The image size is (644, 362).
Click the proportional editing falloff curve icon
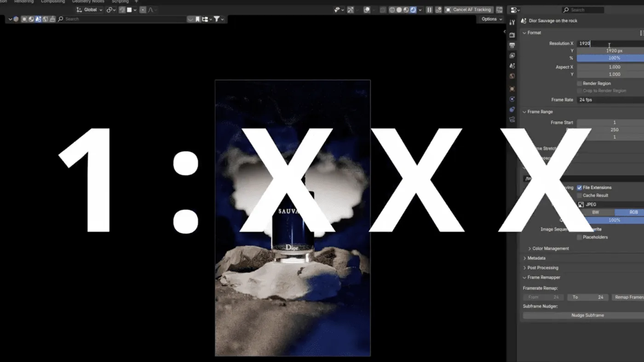[150, 10]
